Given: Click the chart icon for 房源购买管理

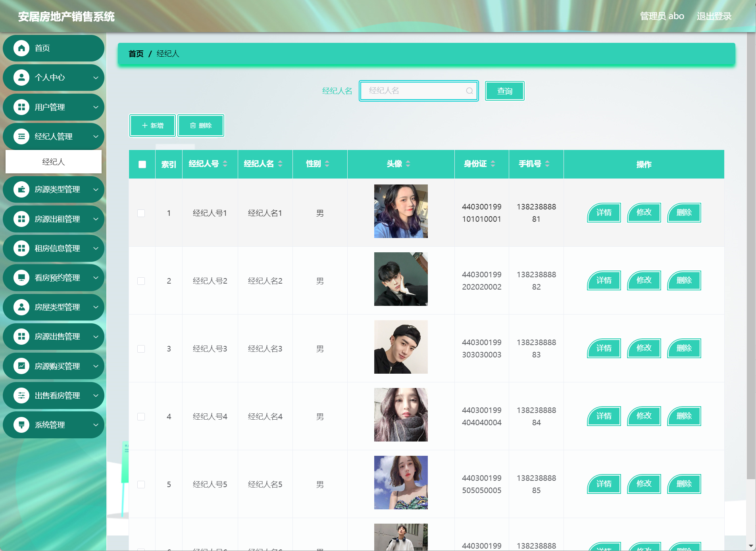Looking at the screenshot, I should click(x=21, y=366).
